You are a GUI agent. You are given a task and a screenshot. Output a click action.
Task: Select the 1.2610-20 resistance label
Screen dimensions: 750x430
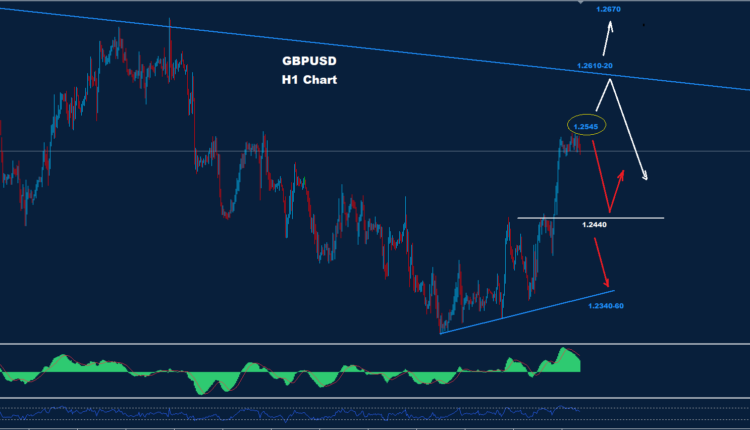click(x=595, y=66)
